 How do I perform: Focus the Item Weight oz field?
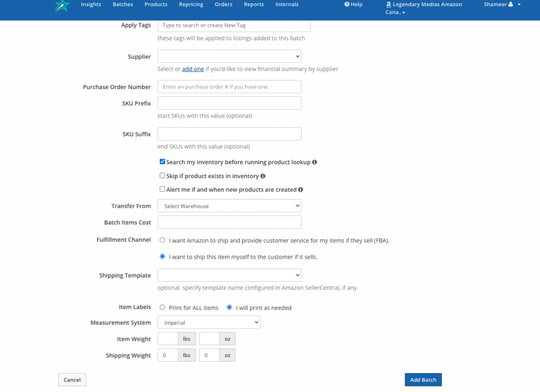tap(209, 339)
